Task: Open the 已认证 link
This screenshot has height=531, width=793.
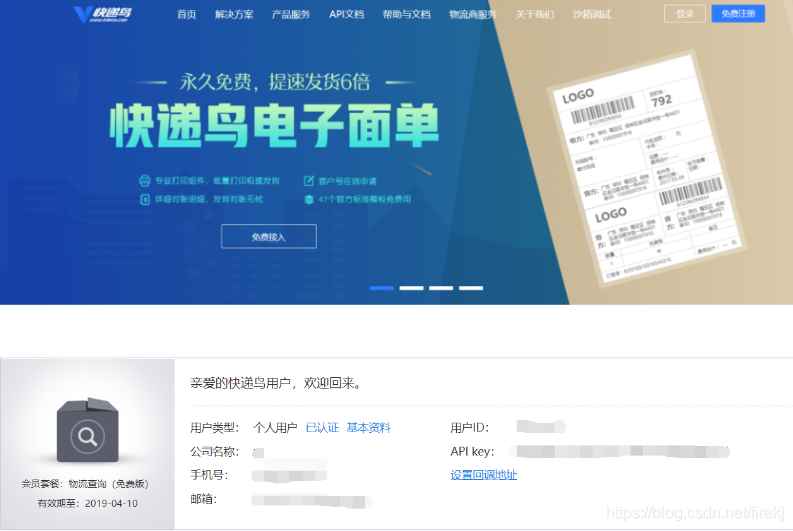Action: coord(322,428)
